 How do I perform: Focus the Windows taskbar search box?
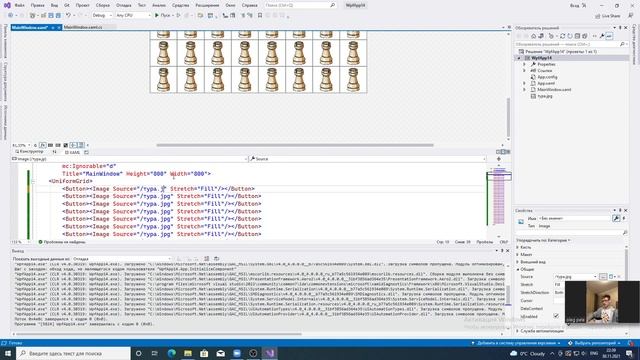tap(73, 353)
